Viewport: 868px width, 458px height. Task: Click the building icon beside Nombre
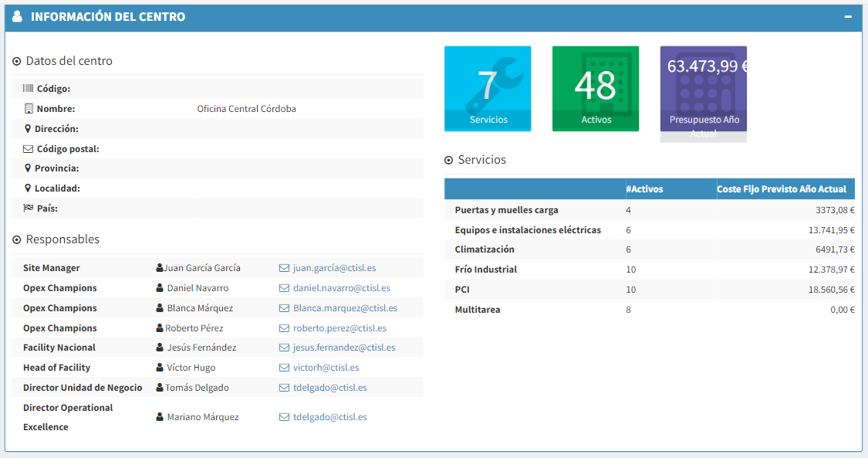click(x=29, y=109)
